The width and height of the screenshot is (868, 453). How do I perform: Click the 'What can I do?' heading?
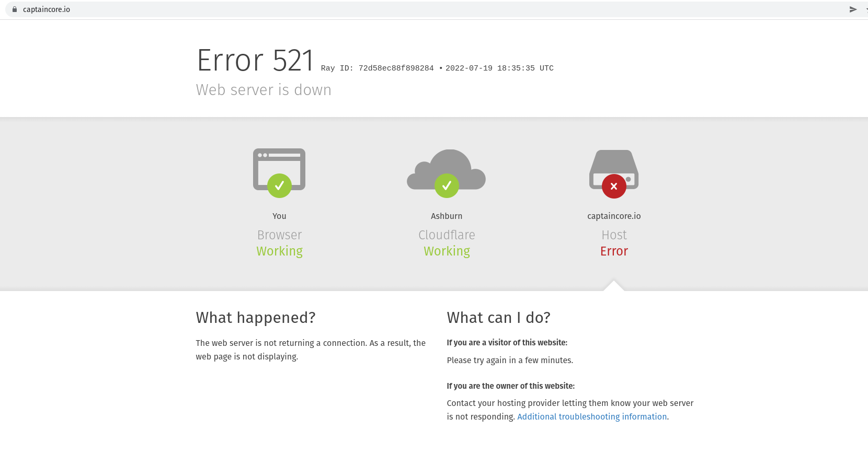tap(499, 318)
